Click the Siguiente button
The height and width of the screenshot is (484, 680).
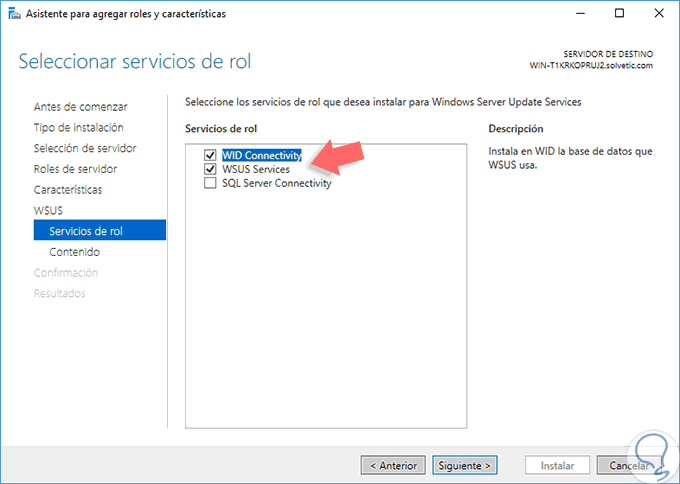464,465
